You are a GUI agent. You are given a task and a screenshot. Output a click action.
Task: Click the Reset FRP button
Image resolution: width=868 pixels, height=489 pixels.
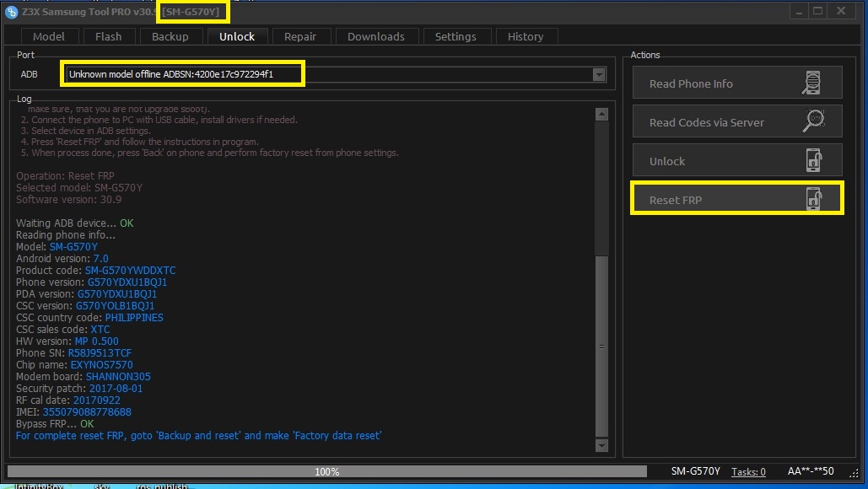737,199
